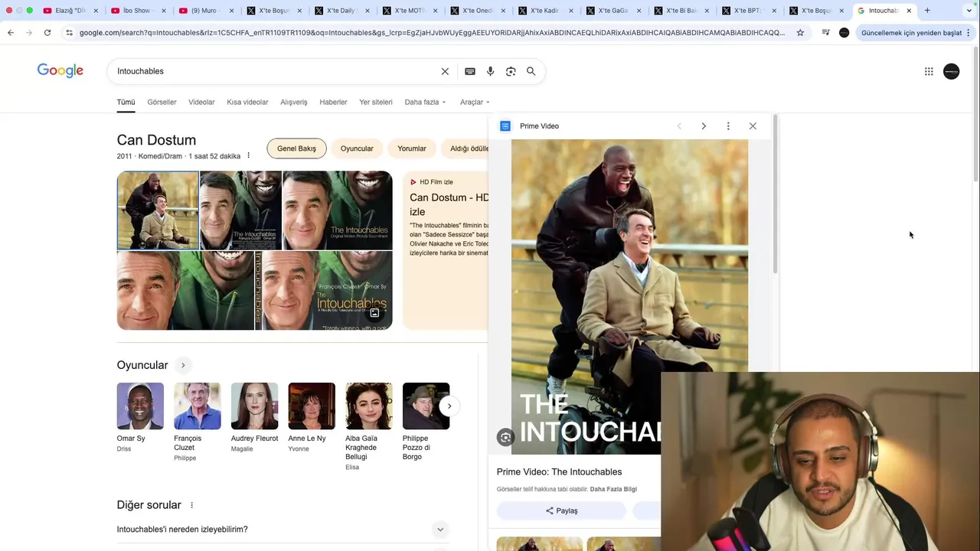This screenshot has height=551, width=980.
Task: Open the Daha Fazla Bilgi link
Action: pos(613,489)
